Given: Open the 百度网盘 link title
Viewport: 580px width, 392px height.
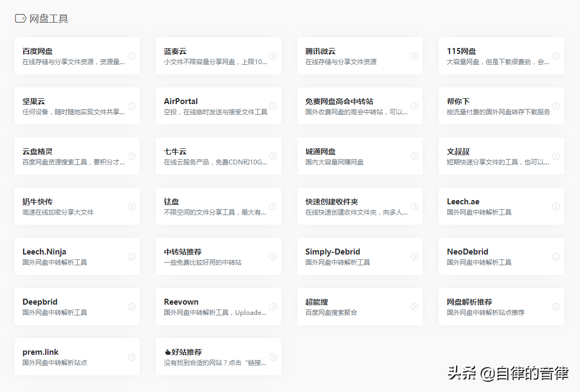Looking at the screenshot, I should [x=37, y=51].
